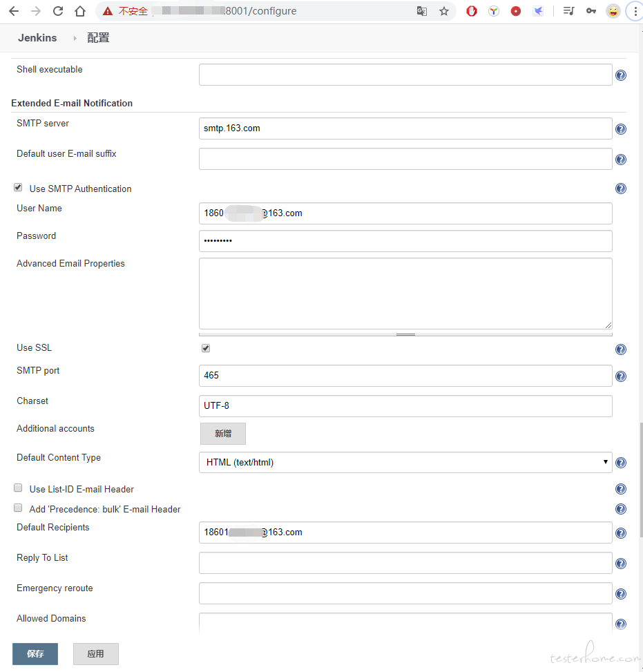The height and width of the screenshot is (672, 643).
Task: Open the red Opera-style extension icon
Action: pyautogui.click(x=472, y=11)
